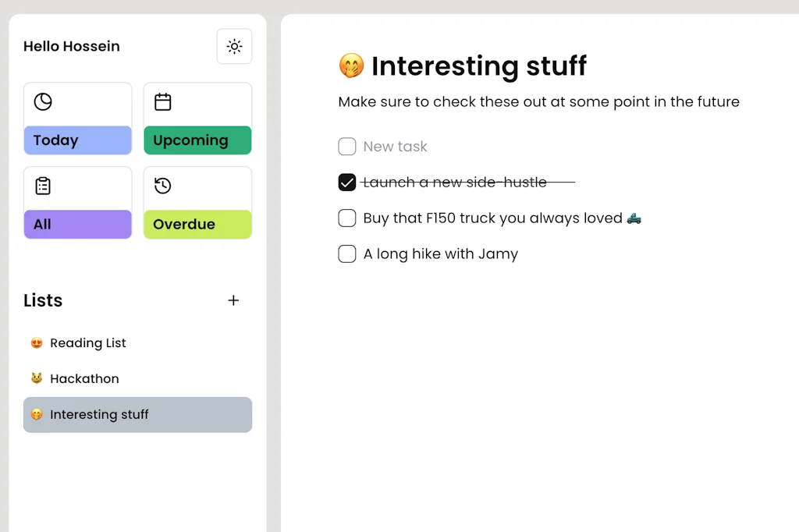Click the plus icon to add a new list
The height and width of the screenshot is (532, 799).
click(x=233, y=300)
